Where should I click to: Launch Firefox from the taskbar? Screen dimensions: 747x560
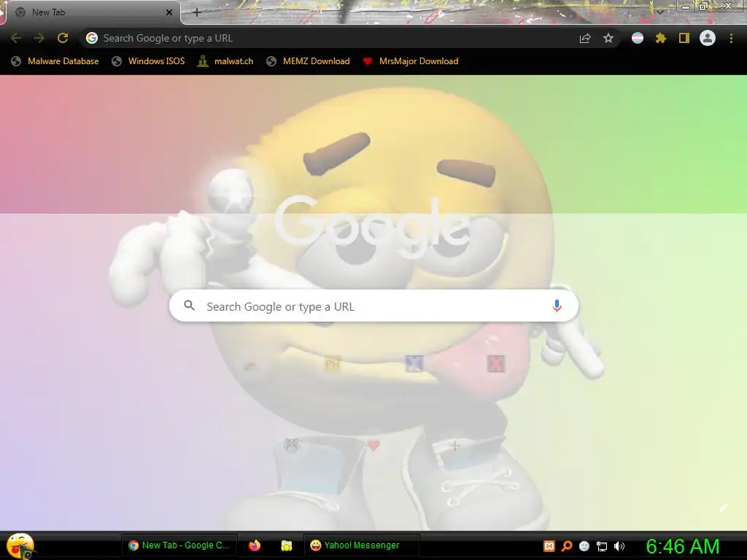[255, 545]
